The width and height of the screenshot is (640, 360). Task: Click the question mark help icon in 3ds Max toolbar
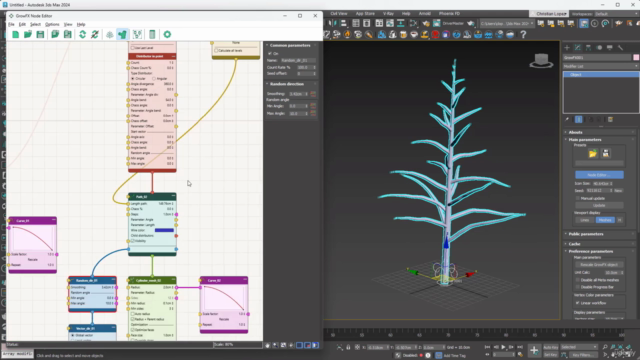(x=523, y=35)
